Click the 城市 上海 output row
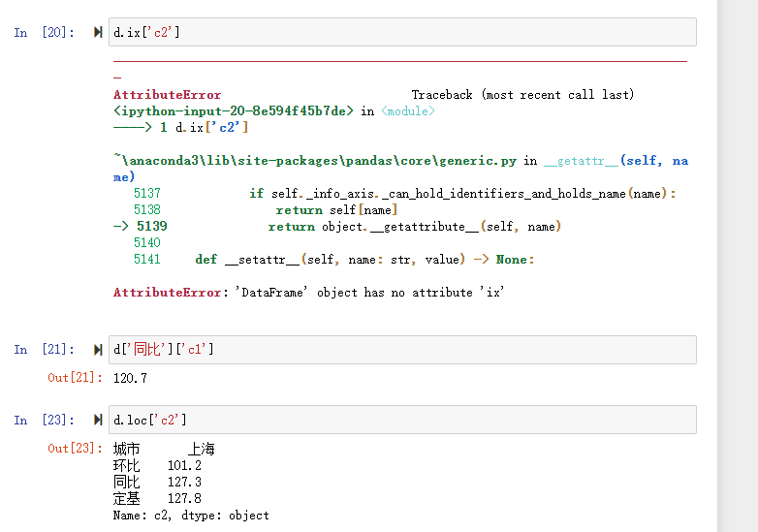 click(x=164, y=449)
